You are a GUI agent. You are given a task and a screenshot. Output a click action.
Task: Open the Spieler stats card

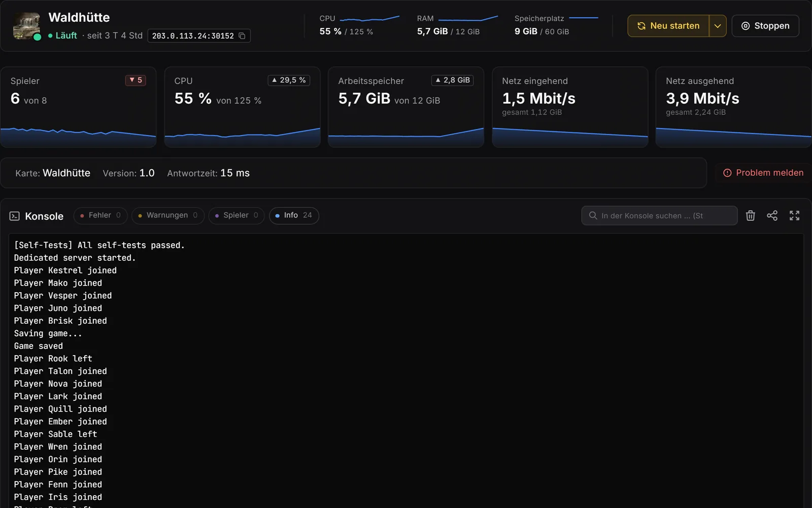pos(78,107)
